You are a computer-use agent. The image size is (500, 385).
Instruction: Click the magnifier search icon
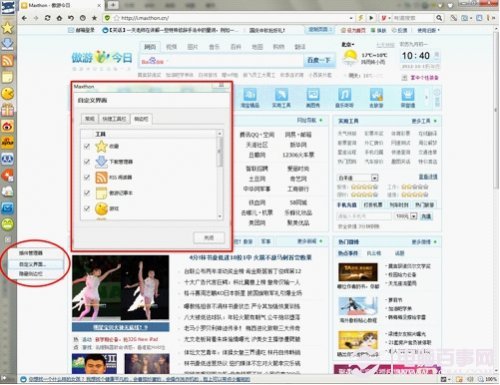pos(439,18)
